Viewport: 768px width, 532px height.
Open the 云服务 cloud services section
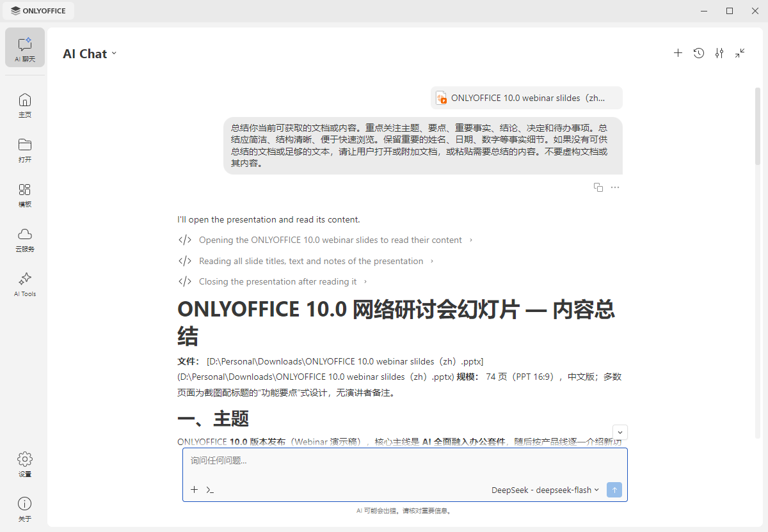tap(25, 239)
